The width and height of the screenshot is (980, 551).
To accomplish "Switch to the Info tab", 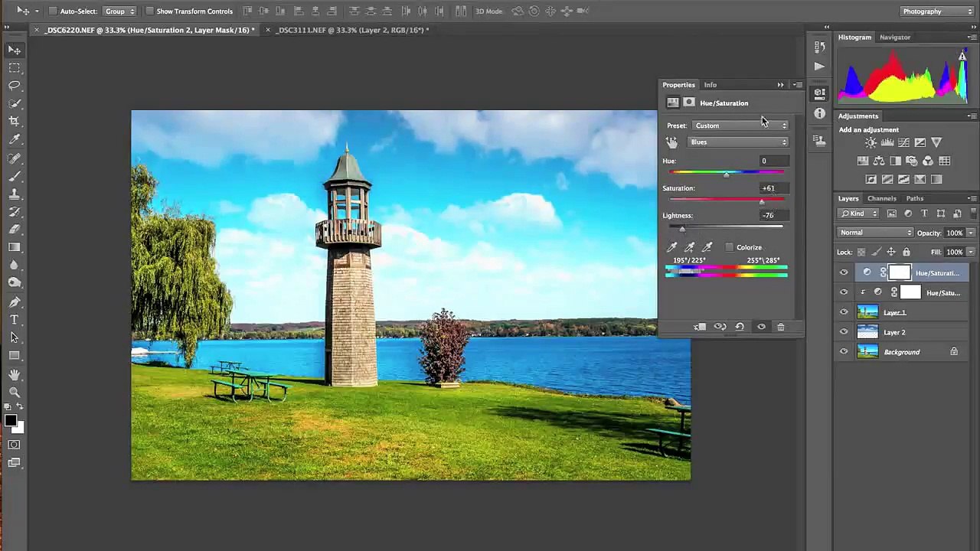I will [710, 85].
